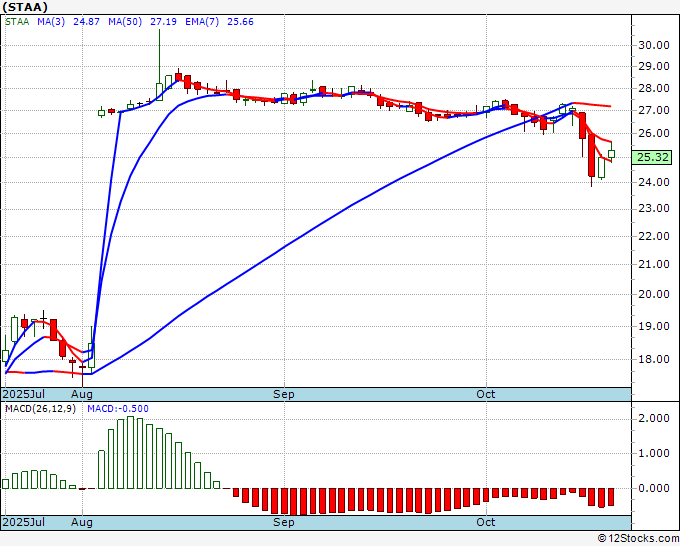Click the EMA(7) value 25.66
Screen dimensions: 680x546
tap(240, 22)
